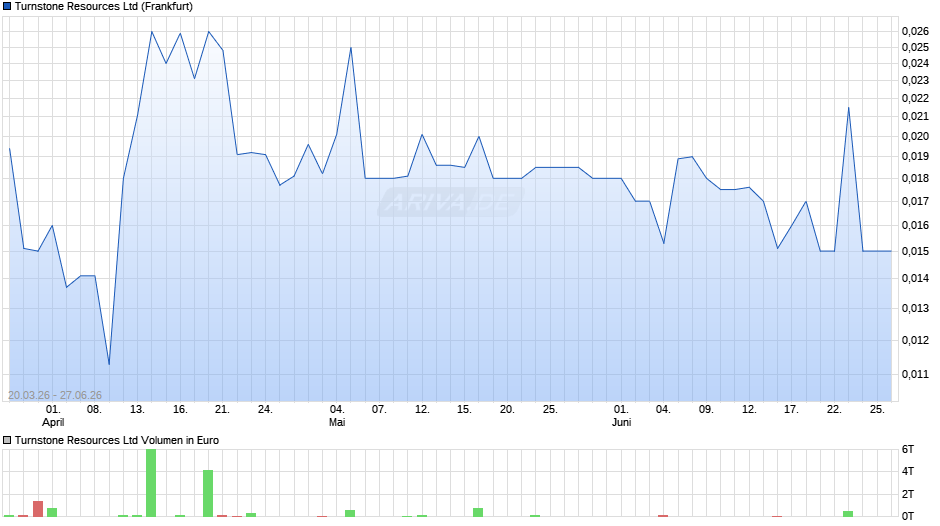
Task: Click the blue legend square beside Turnstone Resources Ltd
Action: 7,7
